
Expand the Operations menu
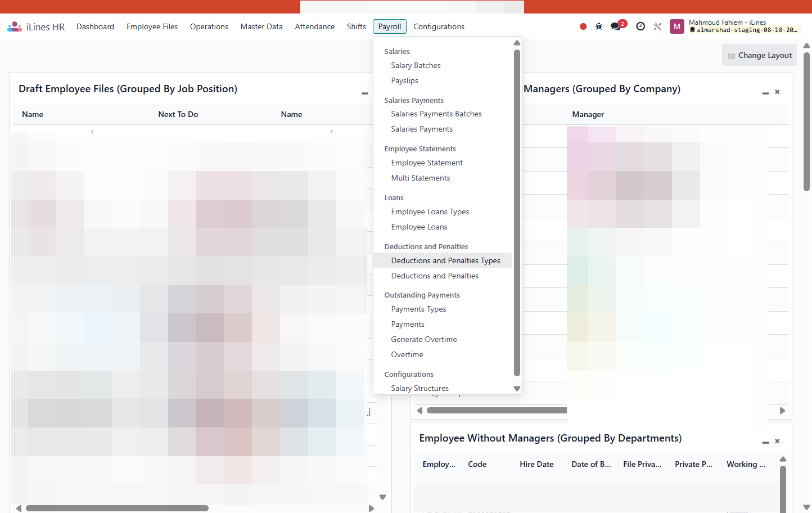coord(209,26)
